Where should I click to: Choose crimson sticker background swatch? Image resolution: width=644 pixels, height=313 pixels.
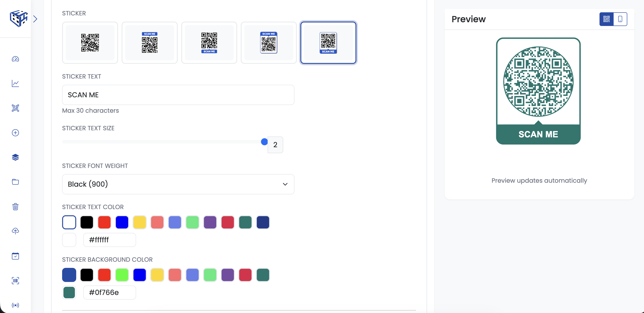(245, 275)
